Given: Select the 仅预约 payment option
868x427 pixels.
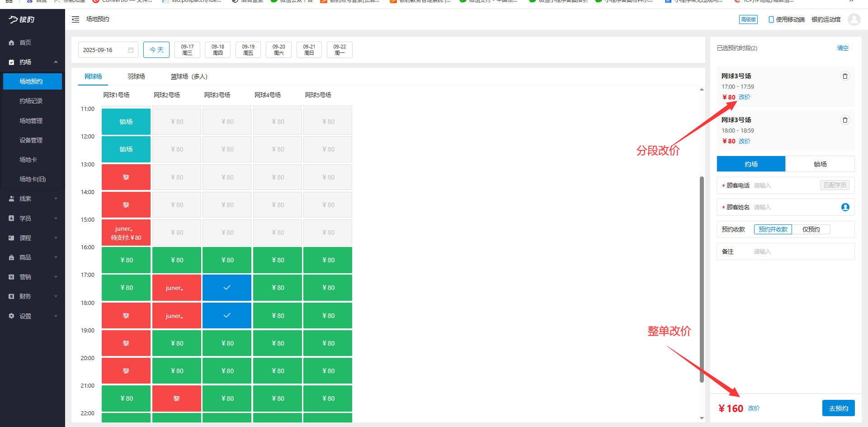Looking at the screenshot, I should click(811, 229).
